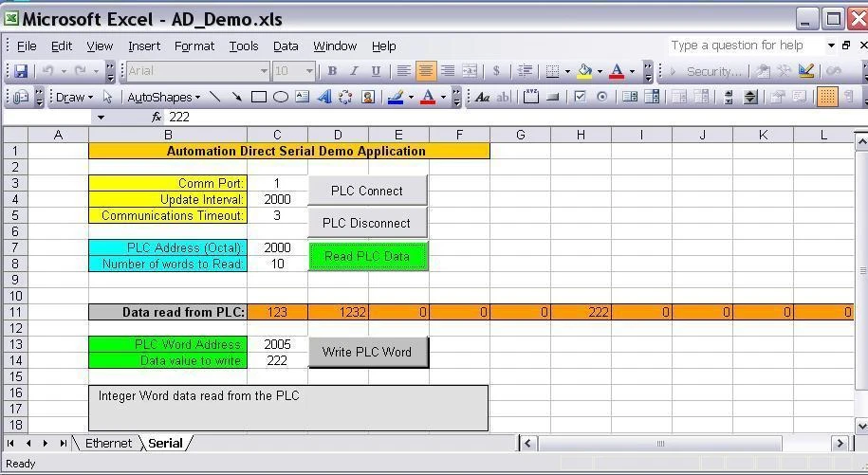Toggle Design Mode ruler-pencil icon
Viewport: 868px width, 475px height.
[806, 71]
